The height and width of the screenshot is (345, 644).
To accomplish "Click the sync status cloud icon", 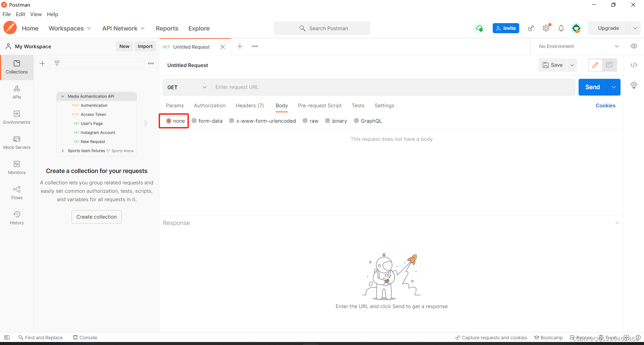I will click(479, 28).
